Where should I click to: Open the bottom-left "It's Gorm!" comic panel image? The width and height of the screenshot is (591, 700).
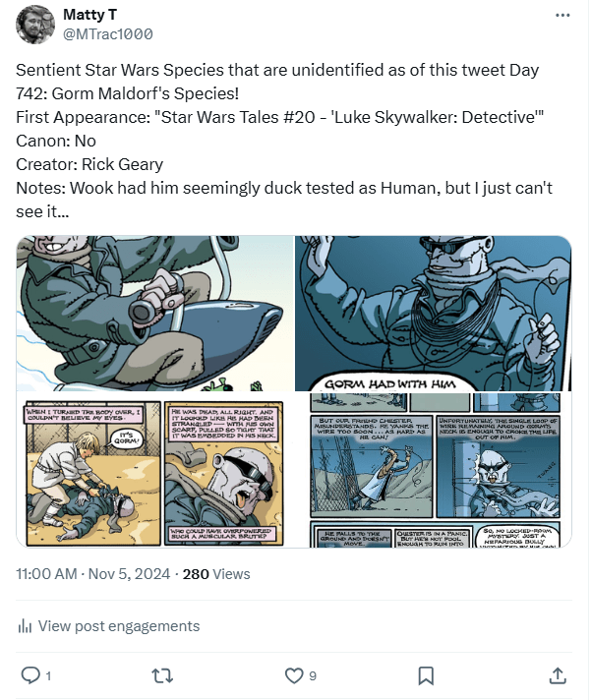coord(154,470)
